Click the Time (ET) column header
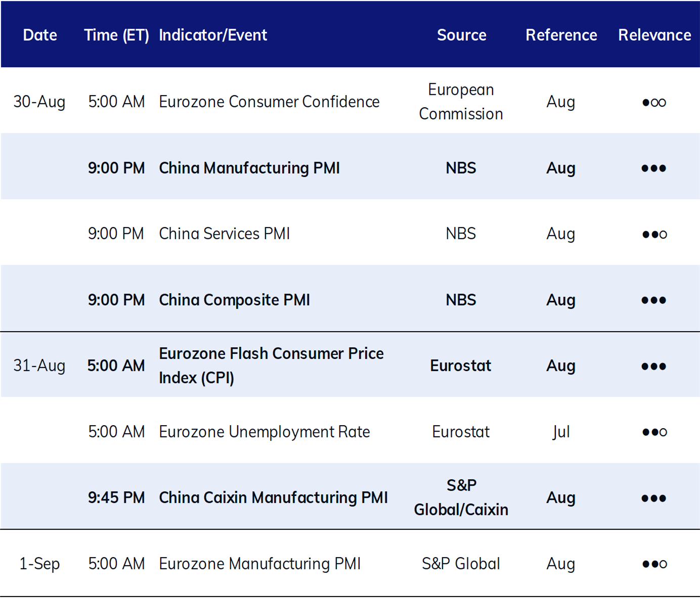 [x=116, y=35]
